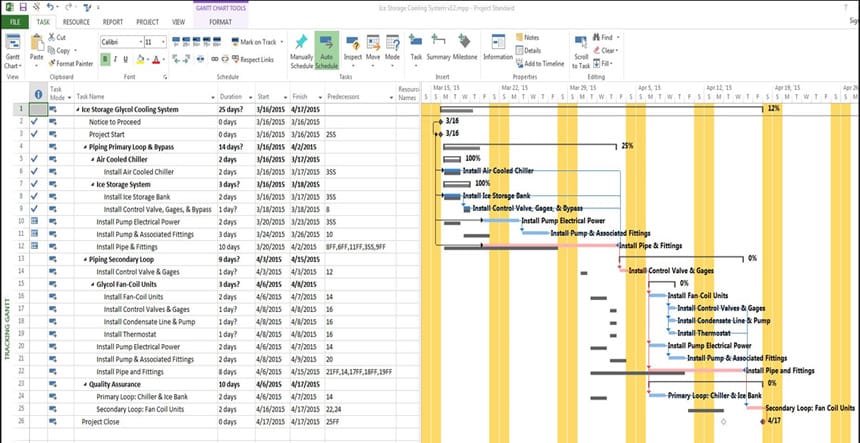Link the selected tasks
Image resolution: width=860 pixels, height=443 pixels.
point(215,59)
